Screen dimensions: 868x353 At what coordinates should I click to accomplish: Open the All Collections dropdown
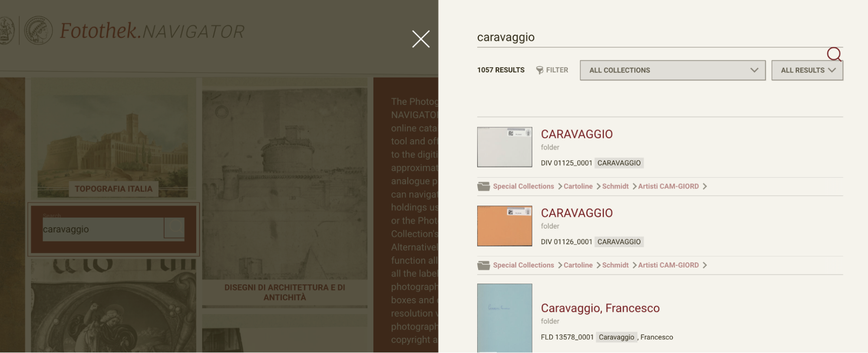pos(673,70)
